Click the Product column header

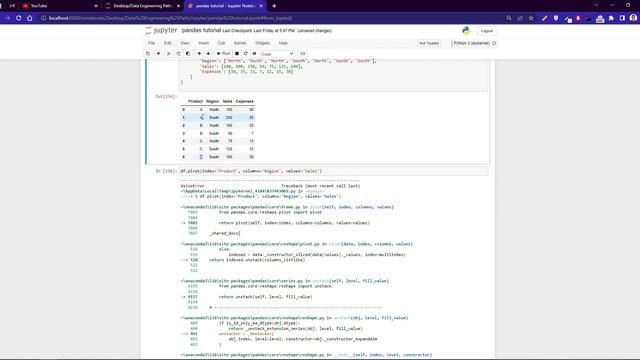click(x=195, y=101)
